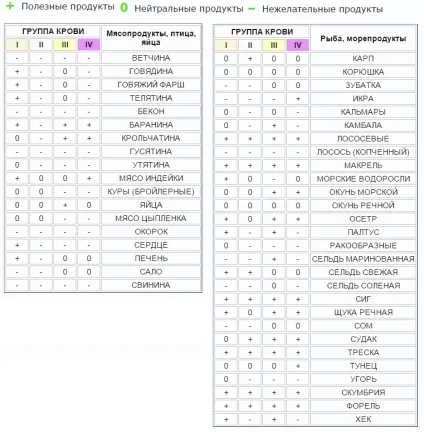The image size is (424, 432).
Task: Select blood group I header in meat table
Action: (x=17, y=45)
